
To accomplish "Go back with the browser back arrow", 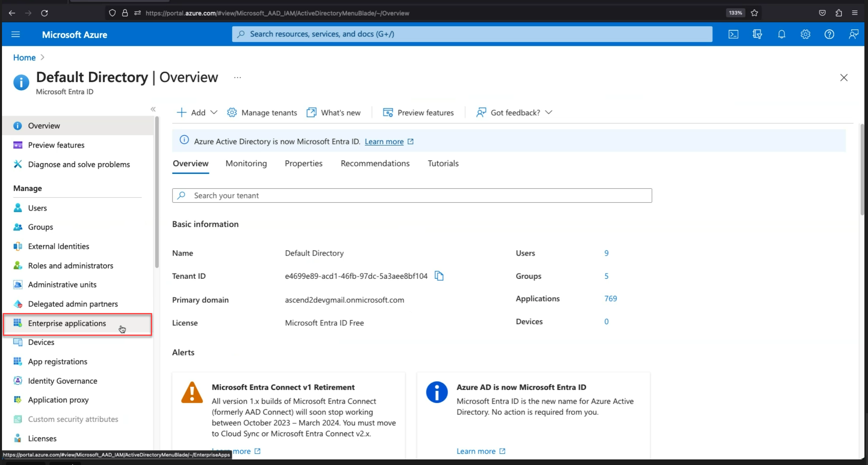I will (12, 13).
